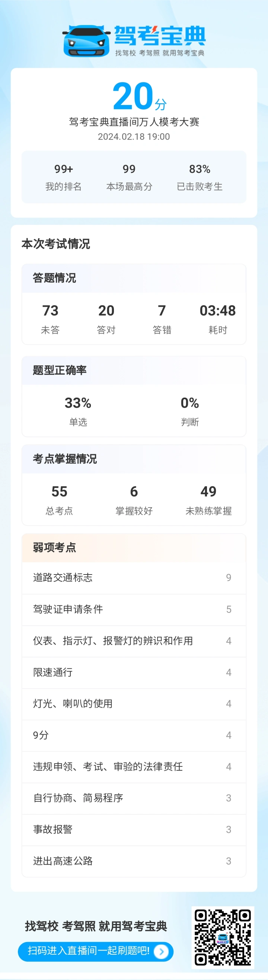
Task: Open the 事故报警 weak point row
Action: (134, 830)
